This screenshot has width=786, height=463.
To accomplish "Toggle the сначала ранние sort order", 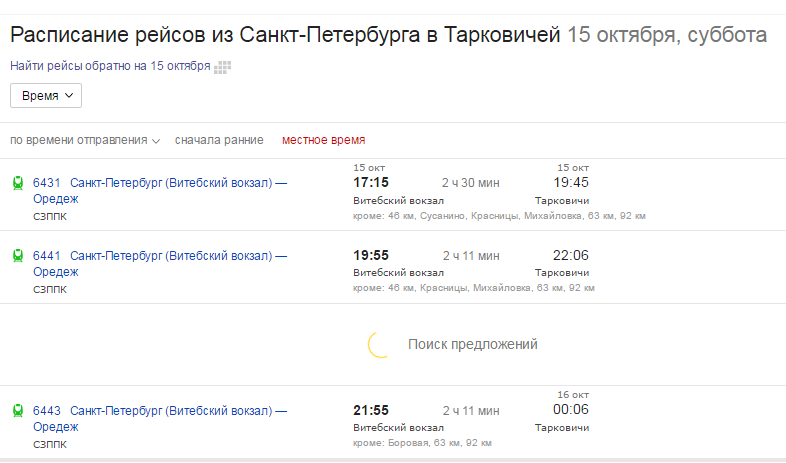I will pos(219,140).
